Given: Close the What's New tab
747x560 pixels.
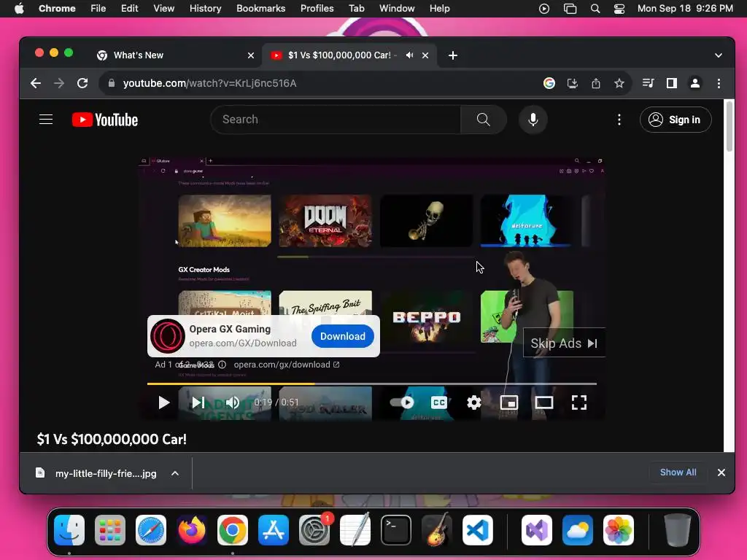Looking at the screenshot, I should (x=251, y=55).
